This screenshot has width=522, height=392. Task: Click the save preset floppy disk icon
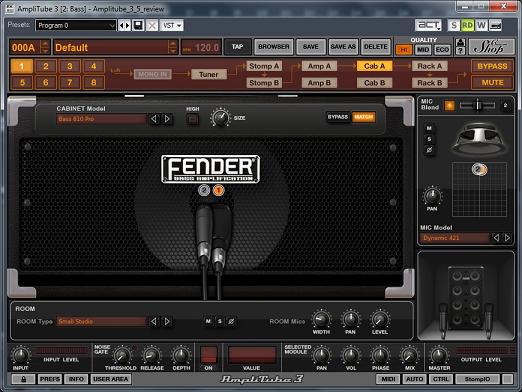[138, 25]
